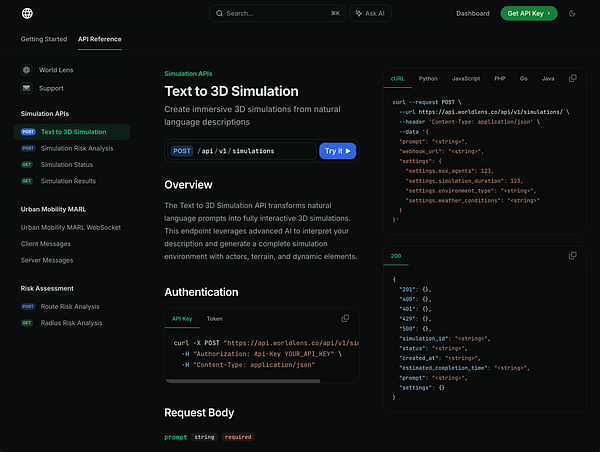This screenshot has height=452, width=600.
Task: Open Support sidebar link
Action: [51, 88]
